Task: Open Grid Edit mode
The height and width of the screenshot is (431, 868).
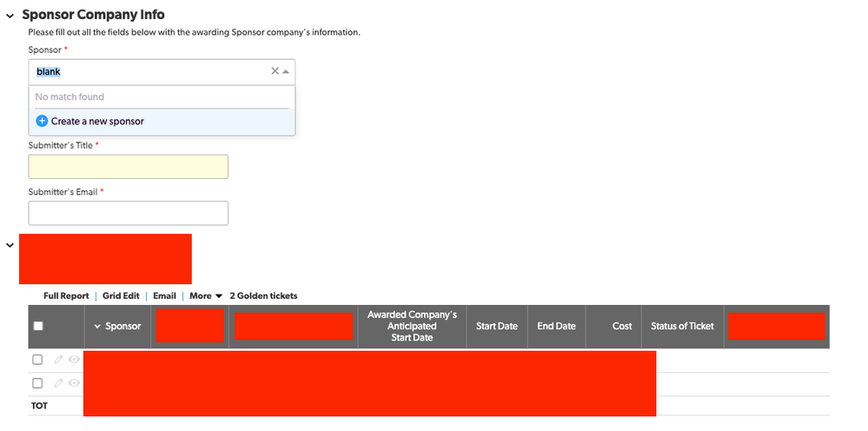Action: pos(121,296)
